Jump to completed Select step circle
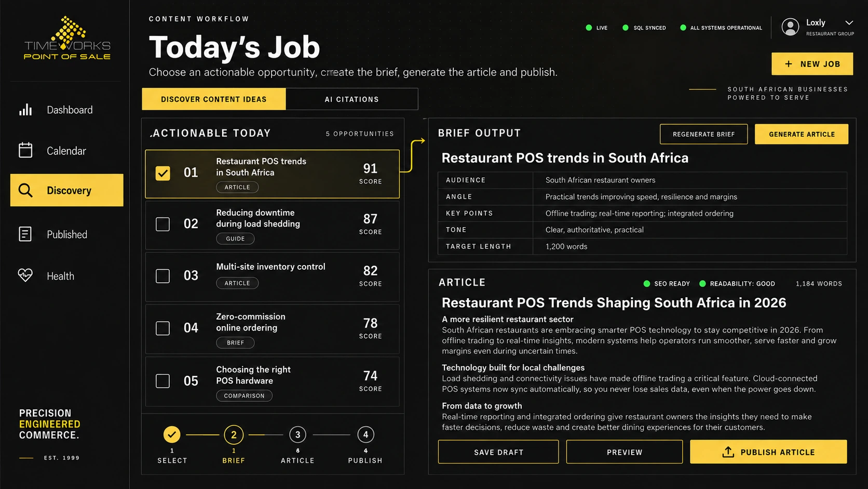 click(172, 434)
